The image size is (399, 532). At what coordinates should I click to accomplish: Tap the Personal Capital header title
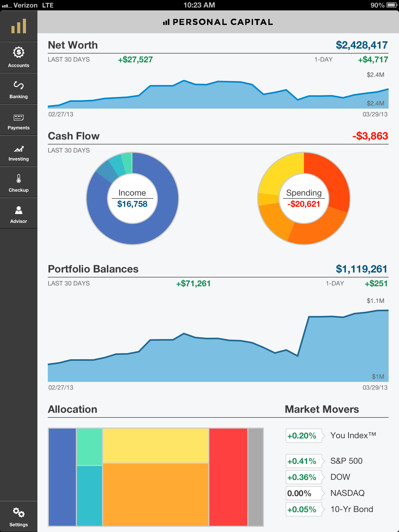pos(218,22)
